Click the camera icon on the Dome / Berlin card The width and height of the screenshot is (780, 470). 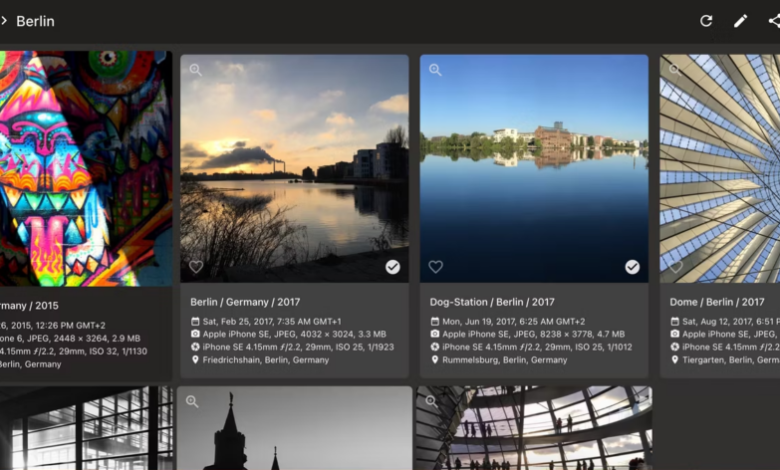[675, 334]
